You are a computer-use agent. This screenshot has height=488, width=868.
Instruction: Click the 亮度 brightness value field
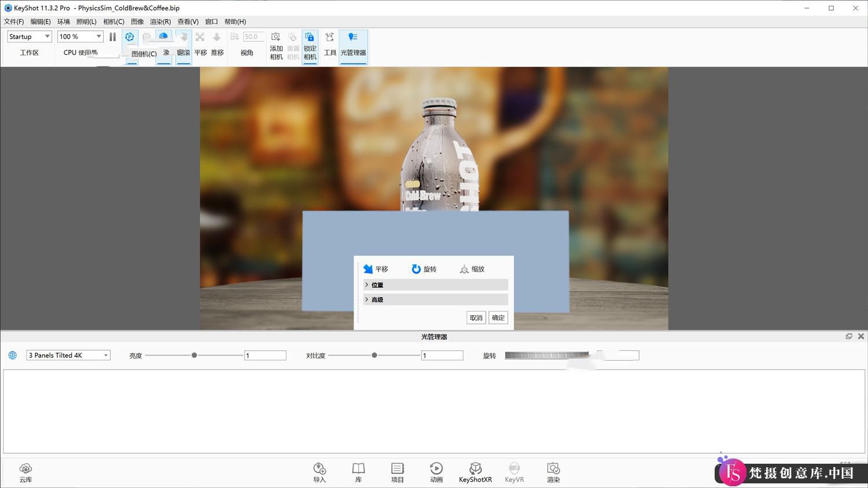click(x=265, y=355)
